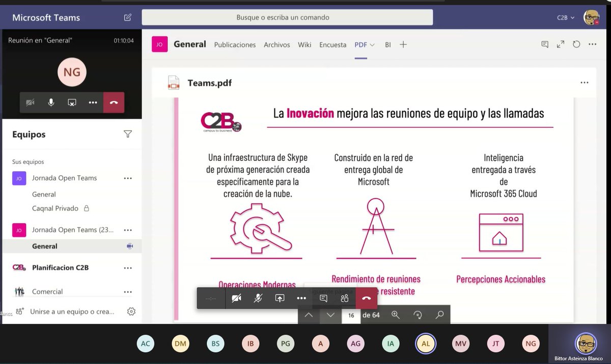Click the new chat compose icon
Image resolution: width=611 pixels, height=364 pixels.
(x=128, y=17)
